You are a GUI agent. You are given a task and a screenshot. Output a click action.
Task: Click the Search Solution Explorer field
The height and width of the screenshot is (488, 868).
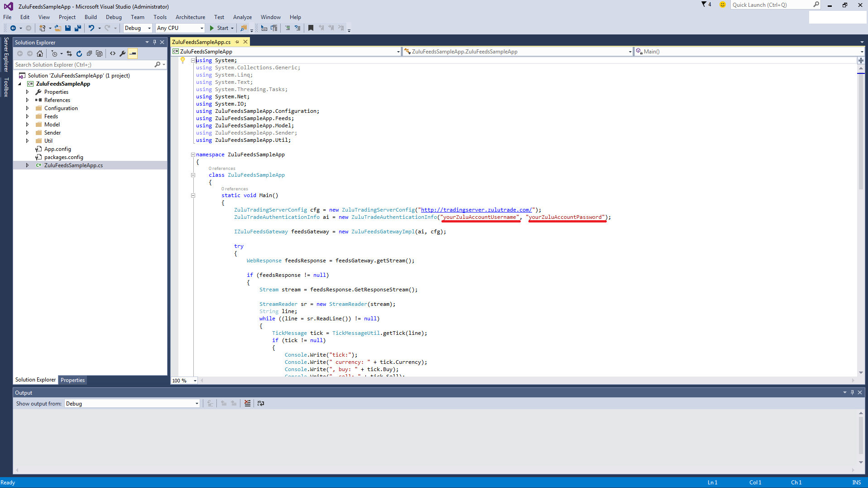click(84, 65)
